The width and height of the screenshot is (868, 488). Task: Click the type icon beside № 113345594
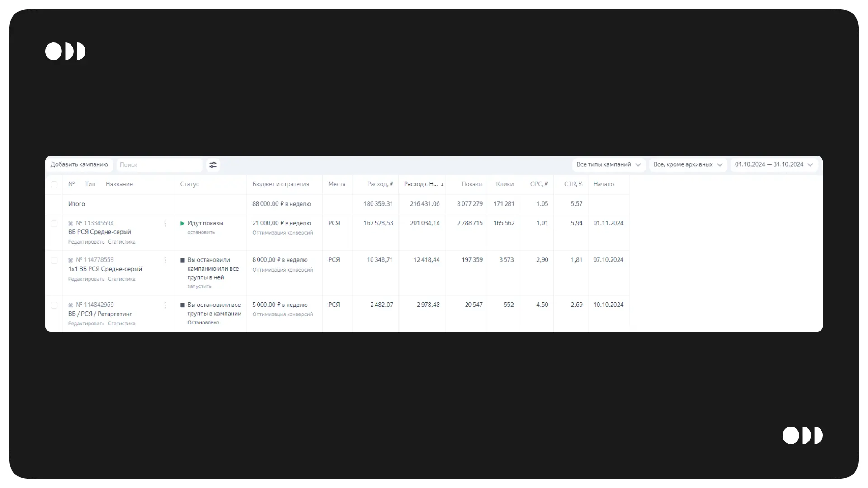(x=71, y=224)
